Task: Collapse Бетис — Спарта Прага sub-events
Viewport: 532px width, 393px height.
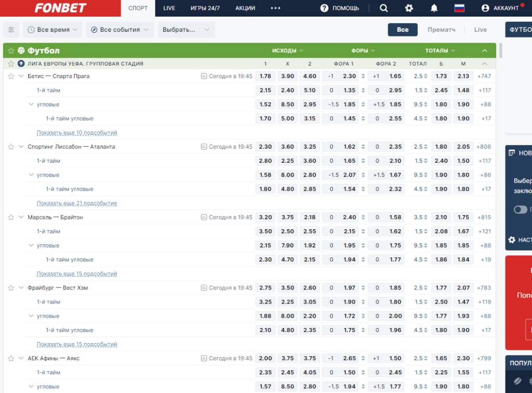Action: (21, 76)
